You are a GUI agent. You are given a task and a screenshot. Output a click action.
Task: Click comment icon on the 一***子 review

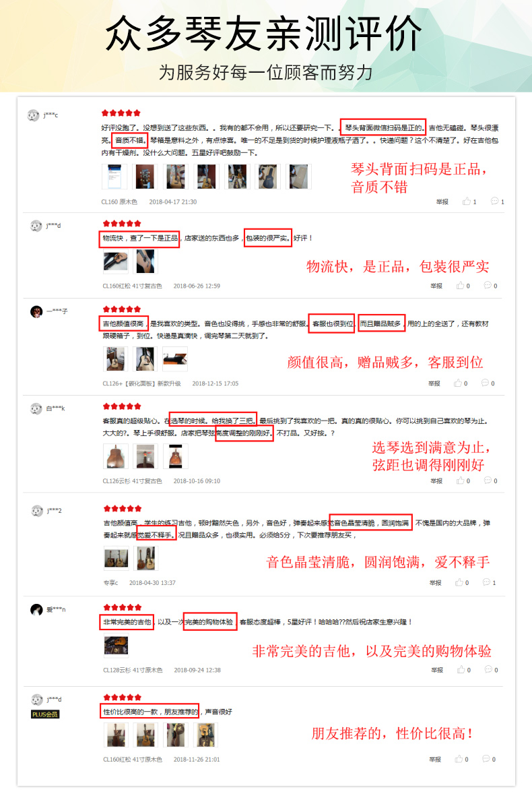pos(485,383)
